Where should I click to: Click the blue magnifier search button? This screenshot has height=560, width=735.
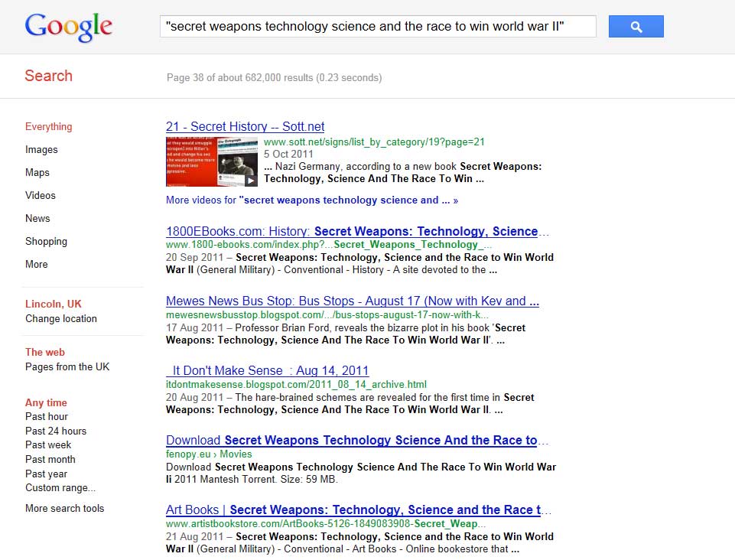pos(636,26)
